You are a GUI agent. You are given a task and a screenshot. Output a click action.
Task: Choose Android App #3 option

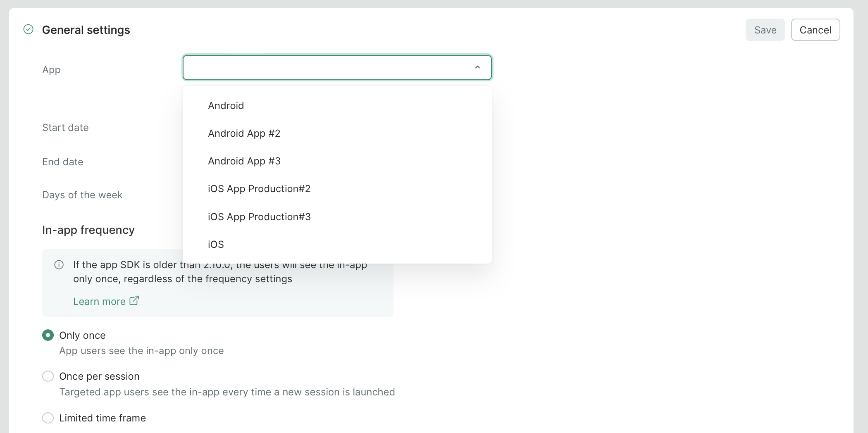pos(337,161)
